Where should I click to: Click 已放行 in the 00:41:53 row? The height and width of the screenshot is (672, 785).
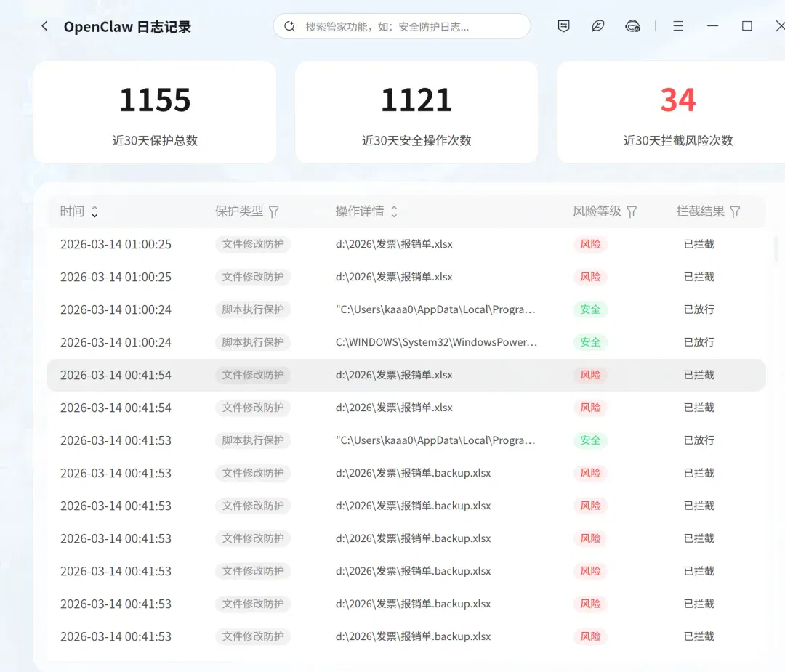pos(699,440)
